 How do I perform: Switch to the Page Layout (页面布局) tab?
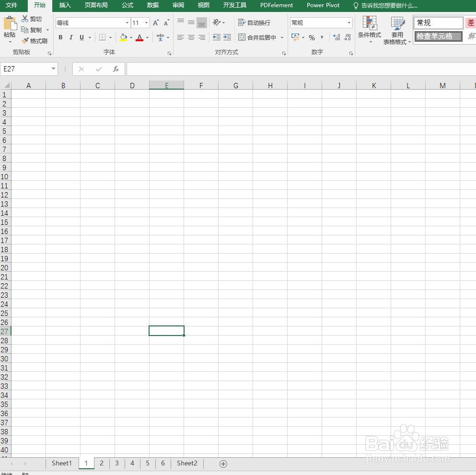pyautogui.click(x=96, y=5)
